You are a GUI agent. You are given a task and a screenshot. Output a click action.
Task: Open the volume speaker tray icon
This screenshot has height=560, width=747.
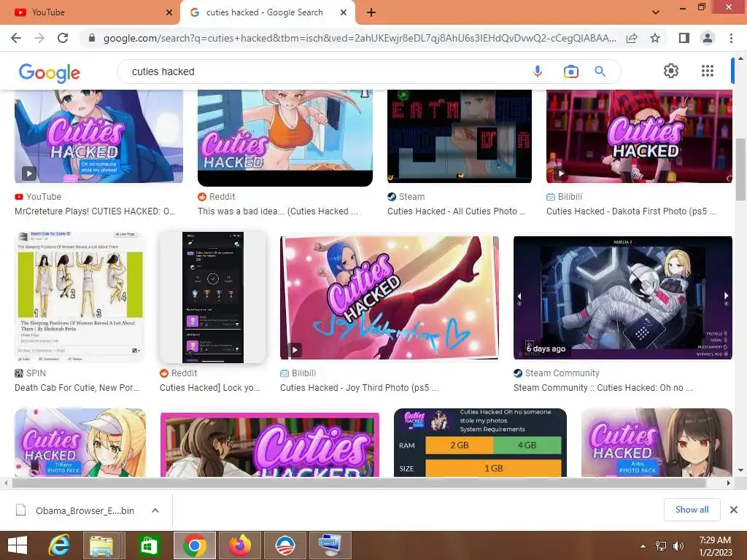click(678, 546)
